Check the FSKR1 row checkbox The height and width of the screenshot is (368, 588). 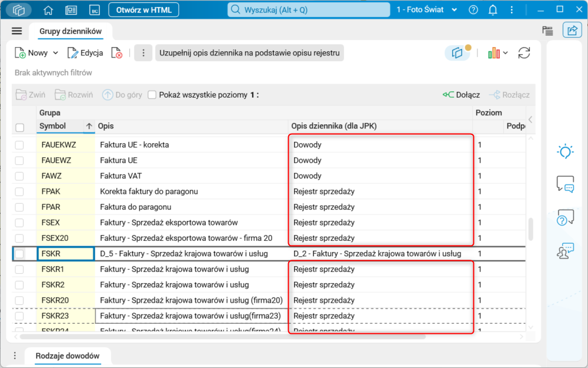(19, 269)
